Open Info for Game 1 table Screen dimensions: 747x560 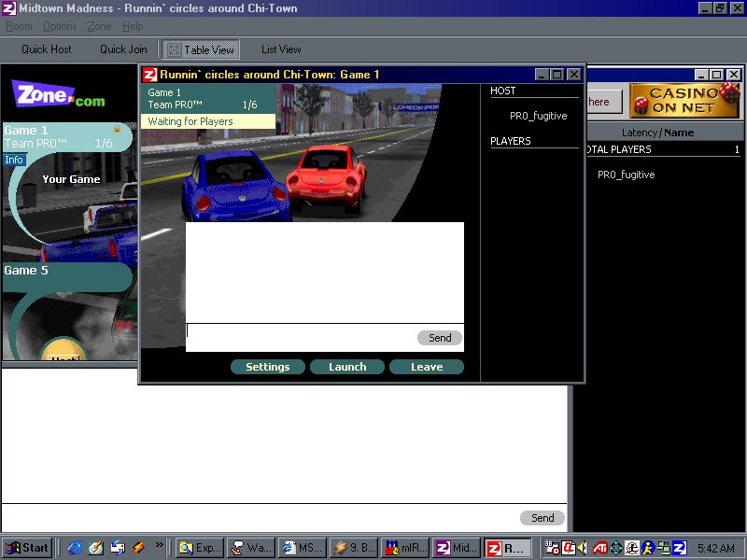tap(14, 160)
